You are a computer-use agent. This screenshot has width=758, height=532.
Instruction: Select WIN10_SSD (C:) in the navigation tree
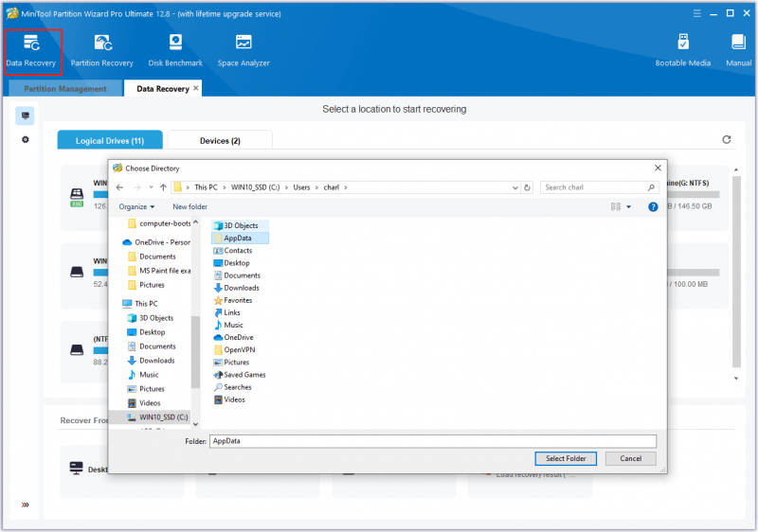[156, 417]
